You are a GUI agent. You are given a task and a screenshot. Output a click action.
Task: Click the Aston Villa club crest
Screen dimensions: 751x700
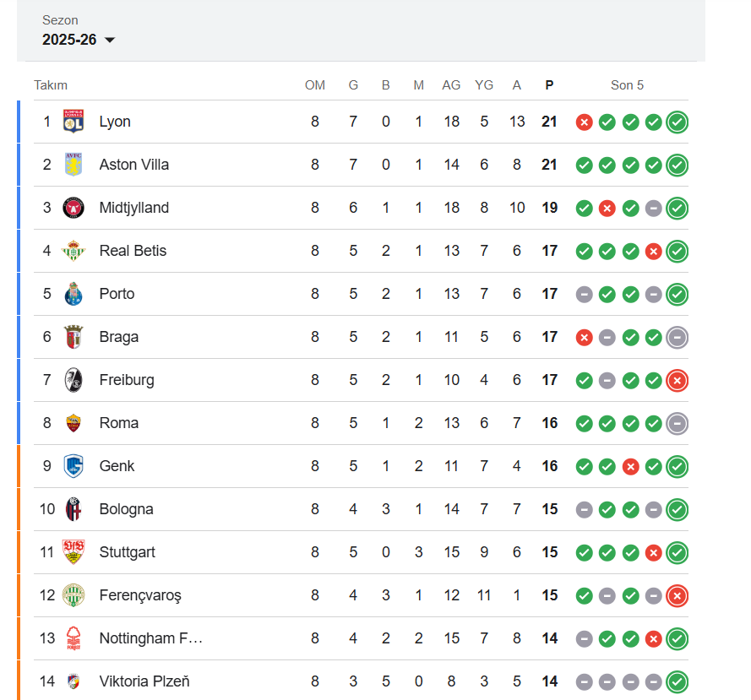73,165
